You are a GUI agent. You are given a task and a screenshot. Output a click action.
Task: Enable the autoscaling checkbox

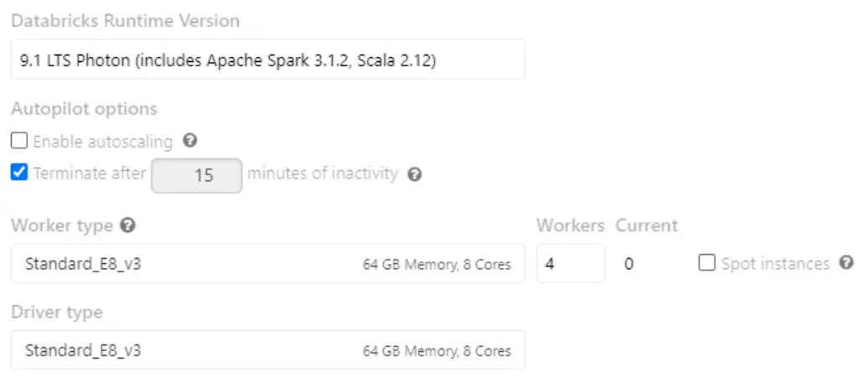(19, 141)
